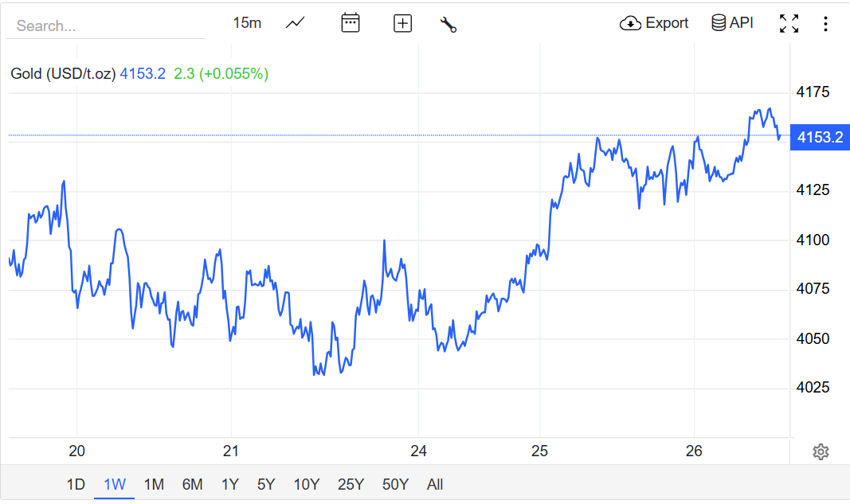Open the 15m interval selector

tap(247, 23)
